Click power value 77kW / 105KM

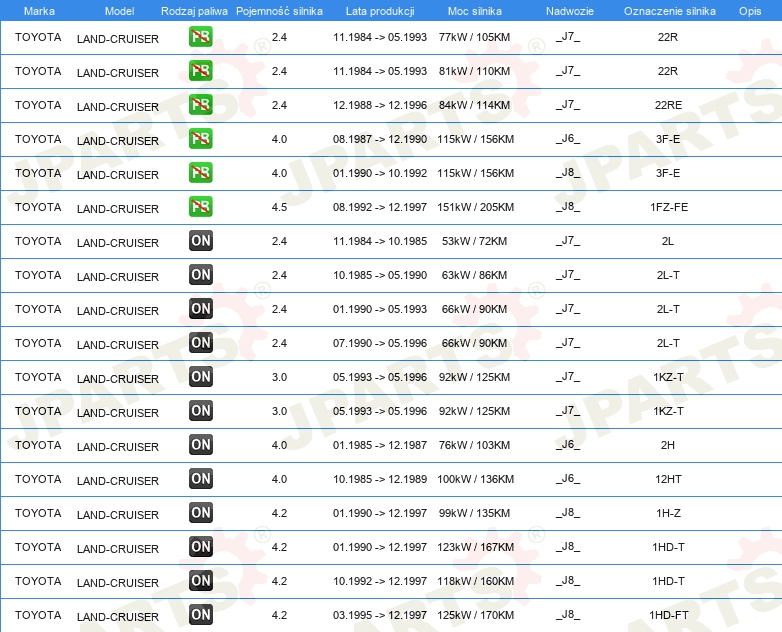point(474,37)
